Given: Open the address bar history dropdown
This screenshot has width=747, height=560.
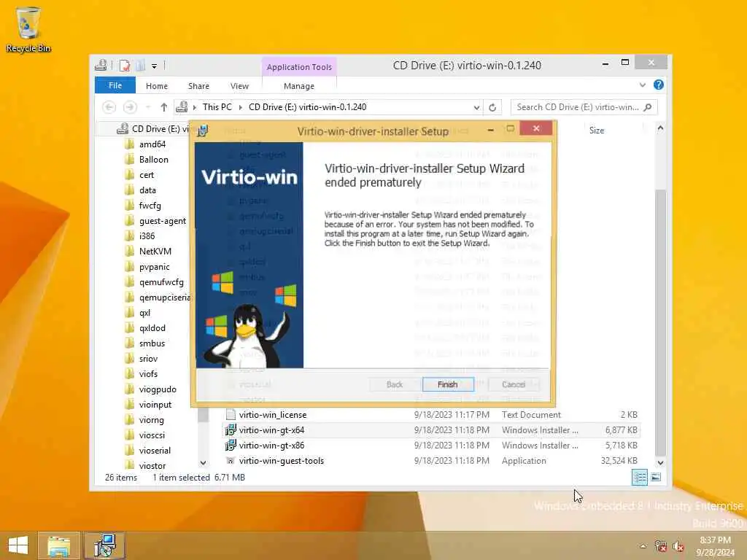Looking at the screenshot, I should click(476, 107).
